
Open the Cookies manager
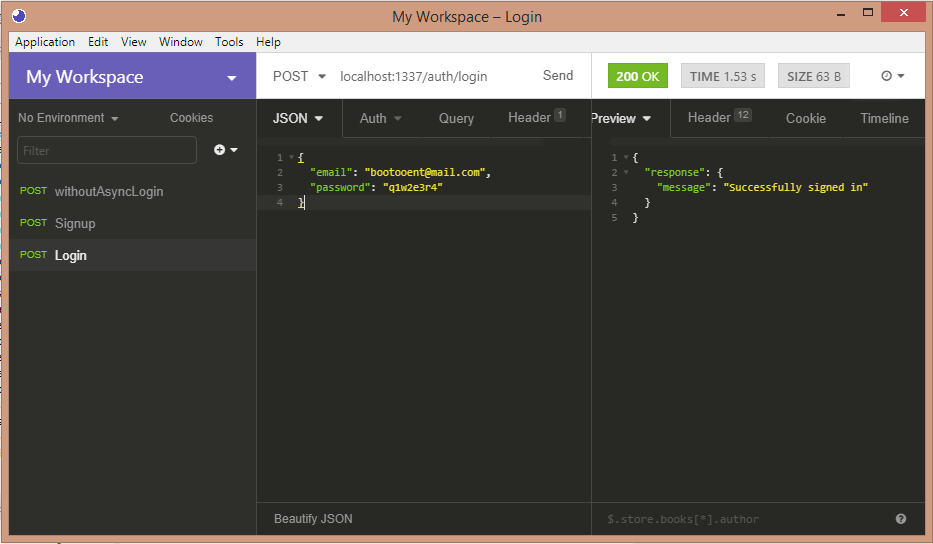point(191,118)
